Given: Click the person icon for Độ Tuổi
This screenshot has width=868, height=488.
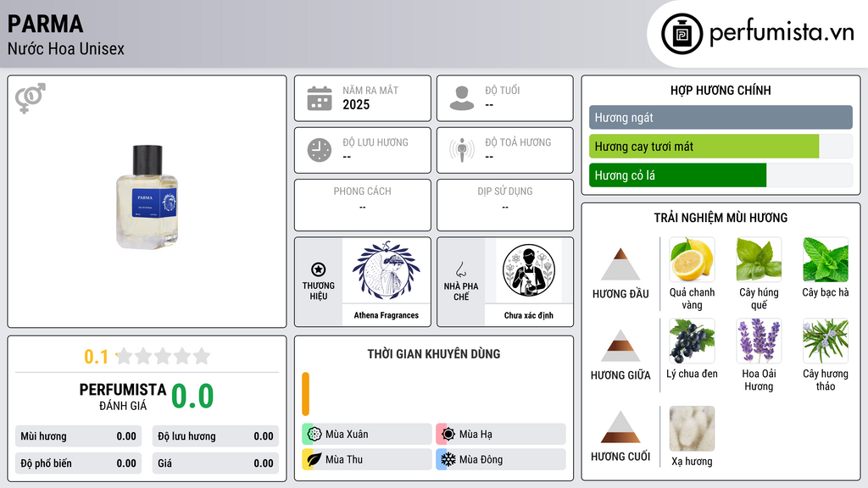Looking at the screenshot, I should point(462,98).
